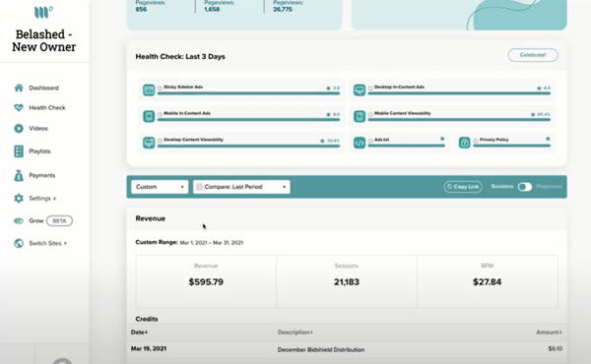
Task: Click the Grow icon in sidebar
Action: tap(19, 220)
